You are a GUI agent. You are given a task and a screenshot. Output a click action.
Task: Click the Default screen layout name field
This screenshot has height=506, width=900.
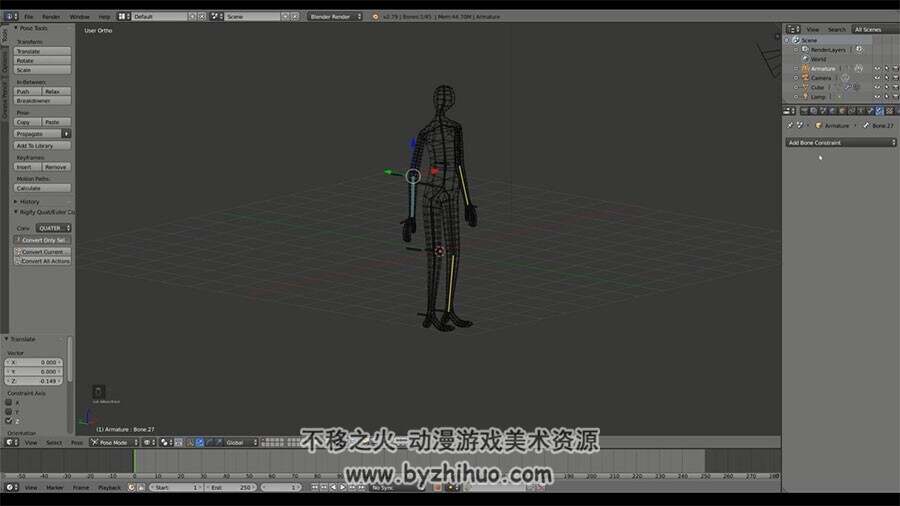point(160,17)
